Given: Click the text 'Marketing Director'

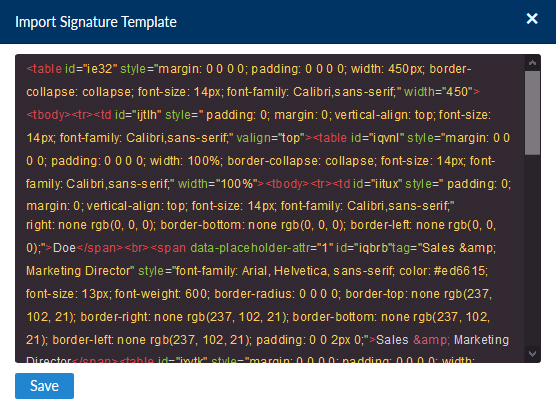Looking at the screenshot, I should tap(78, 271).
